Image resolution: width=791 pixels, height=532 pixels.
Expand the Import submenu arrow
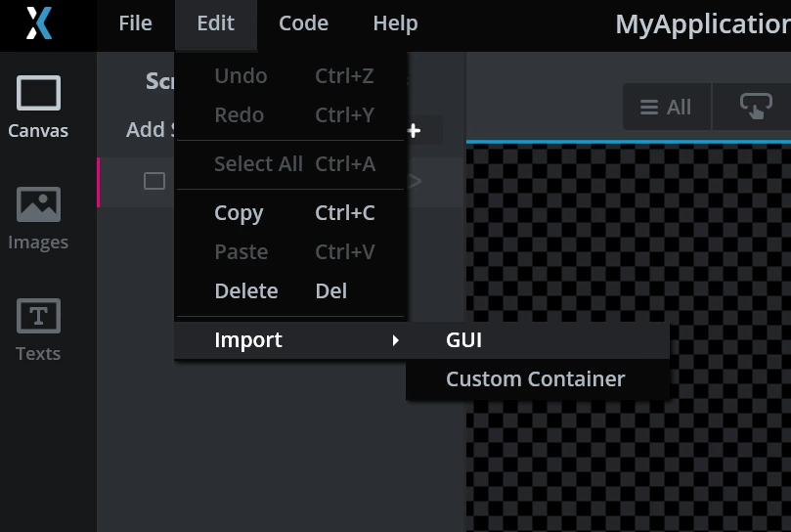coord(395,340)
